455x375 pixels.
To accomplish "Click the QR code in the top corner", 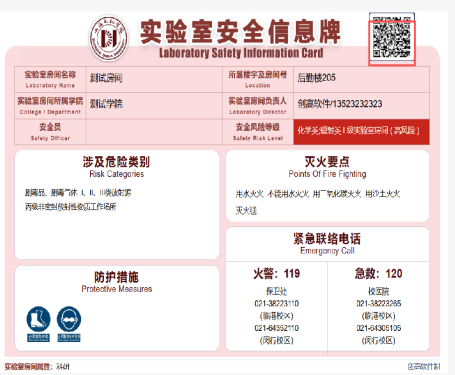I will pyautogui.click(x=392, y=39).
